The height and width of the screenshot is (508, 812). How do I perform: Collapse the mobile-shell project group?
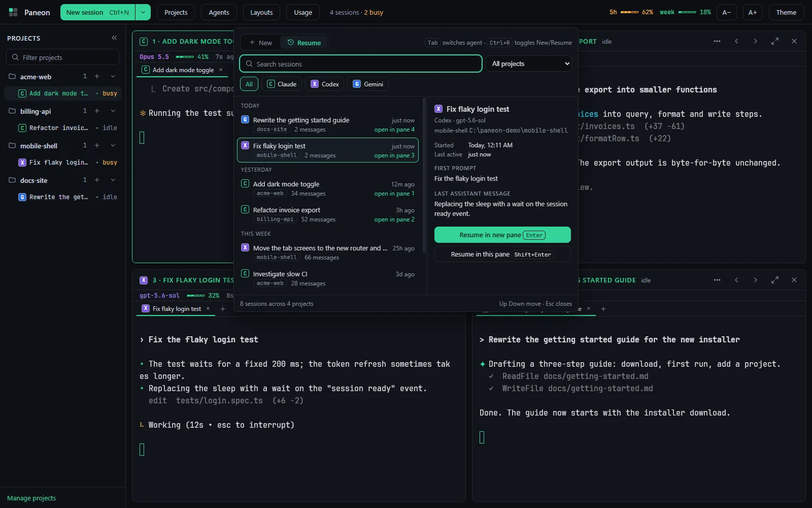(x=113, y=146)
